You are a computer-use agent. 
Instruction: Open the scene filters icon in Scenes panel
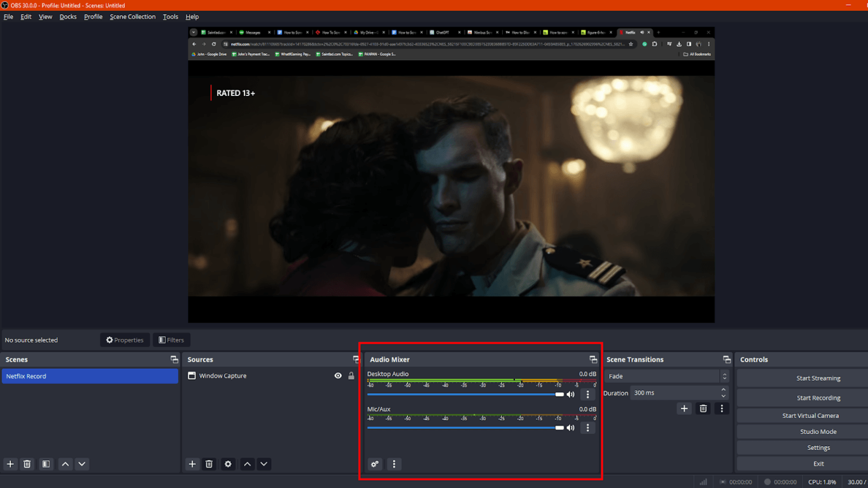pyautogui.click(x=46, y=464)
